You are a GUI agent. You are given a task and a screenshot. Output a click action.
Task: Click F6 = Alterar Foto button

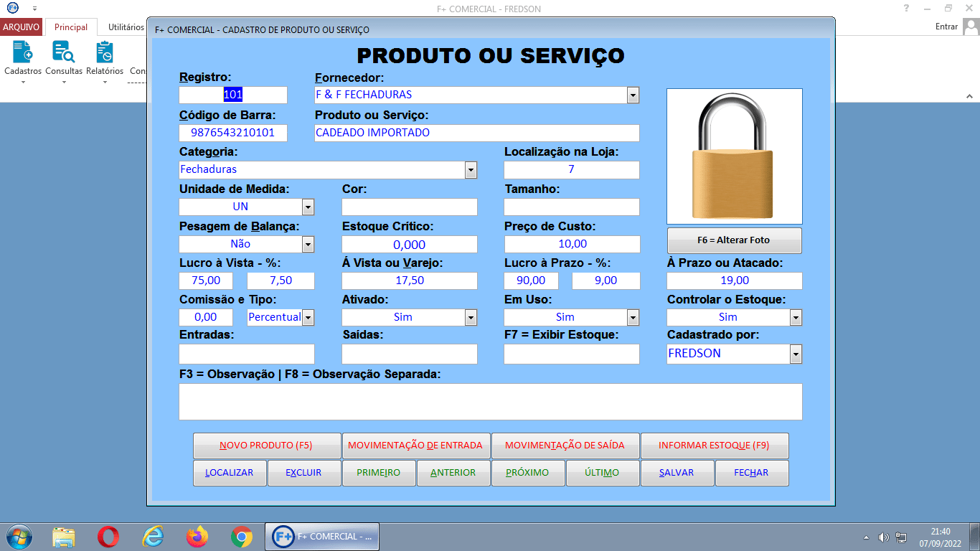734,240
